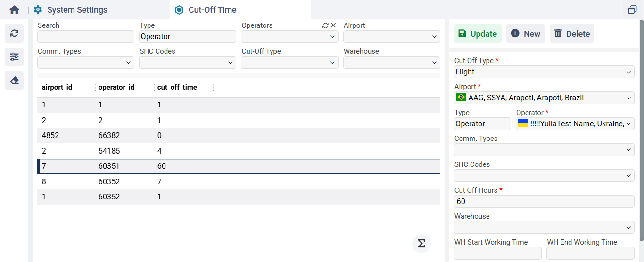Expand the Warehouse filter dropdown
Viewport: 644px width, 262px height.
tap(391, 63)
